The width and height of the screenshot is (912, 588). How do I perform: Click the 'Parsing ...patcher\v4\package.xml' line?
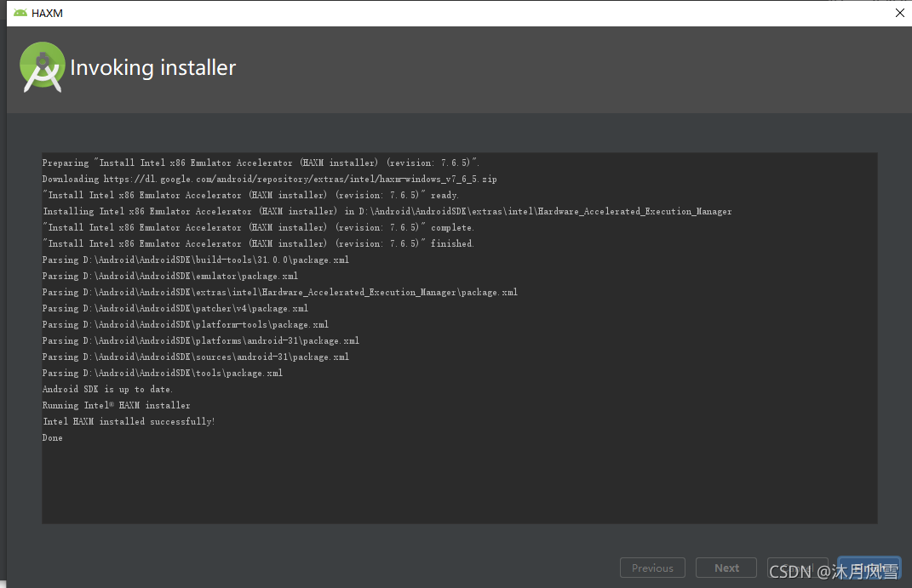pyautogui.click(x=175, y=309)
